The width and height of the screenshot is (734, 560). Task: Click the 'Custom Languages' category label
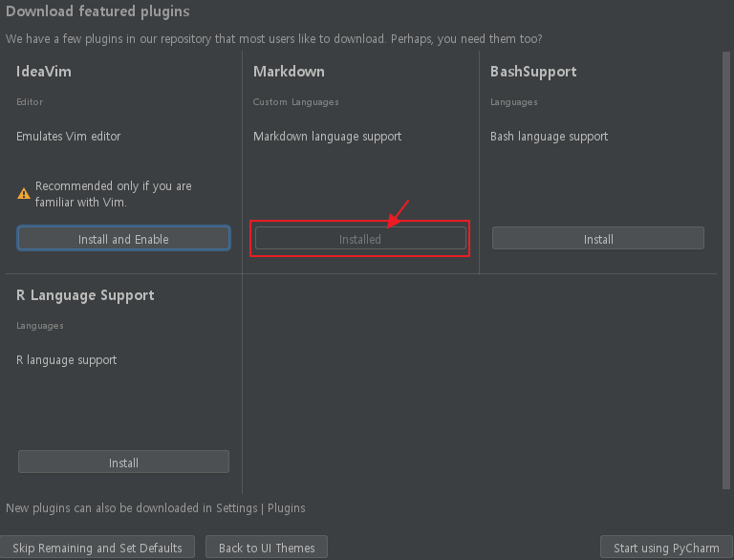tap(296, 102)
